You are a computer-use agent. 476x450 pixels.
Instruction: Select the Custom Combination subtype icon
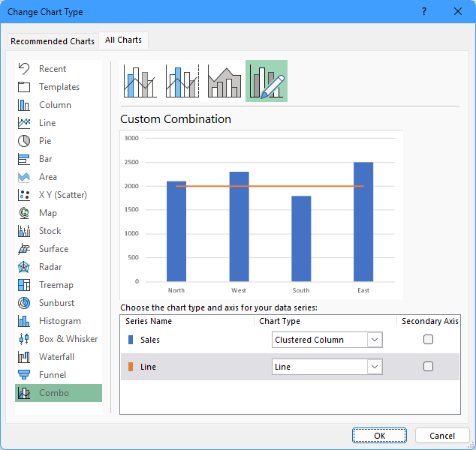click(267, 81)
